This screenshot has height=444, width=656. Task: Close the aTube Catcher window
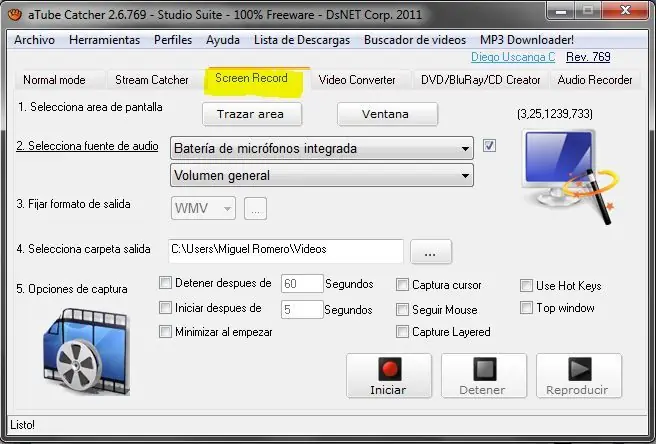(x=625, y=11)
